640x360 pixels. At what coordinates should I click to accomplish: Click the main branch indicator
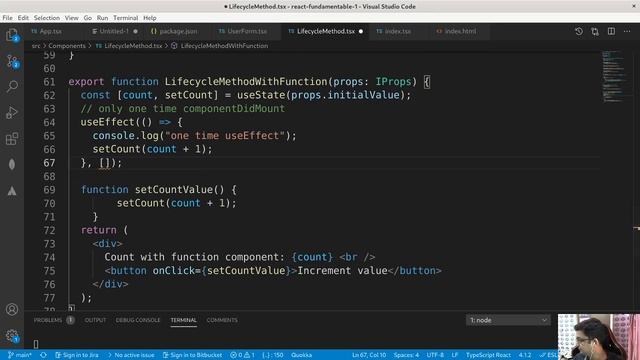(20, 355)
